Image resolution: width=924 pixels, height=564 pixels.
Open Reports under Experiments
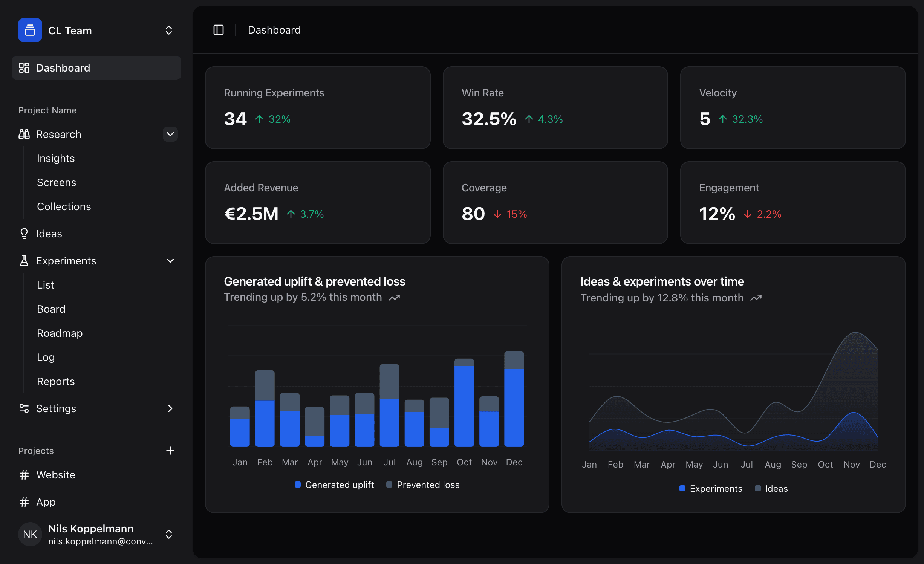click(x=56, y=381)
